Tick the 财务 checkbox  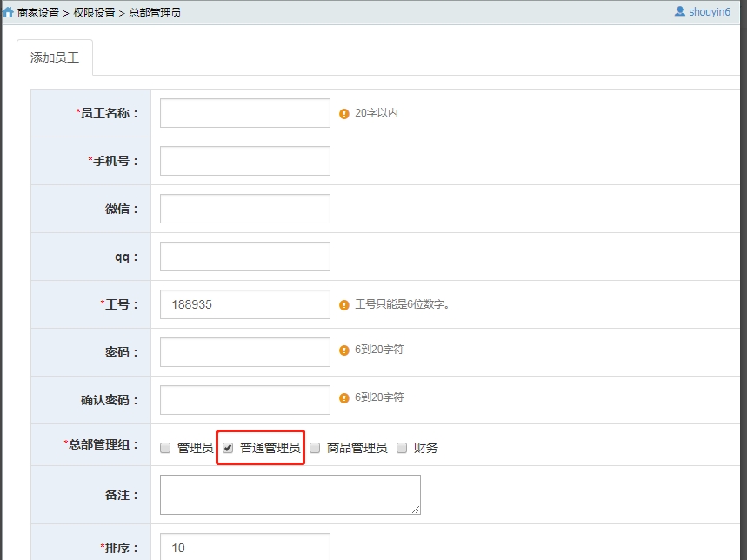[x=402, y=449]
